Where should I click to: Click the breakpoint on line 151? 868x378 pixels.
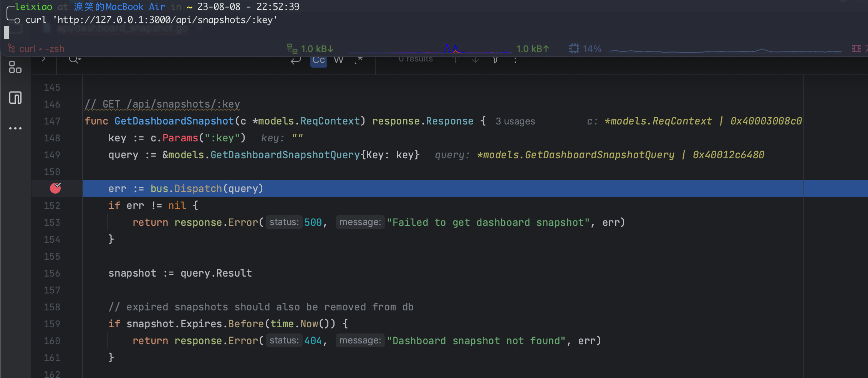tap(56, 188)
